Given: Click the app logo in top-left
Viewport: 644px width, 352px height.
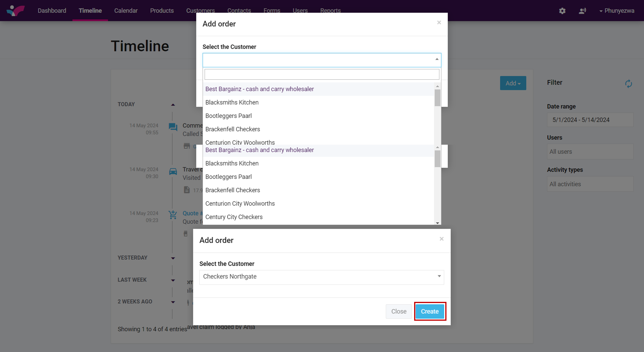Looking at the screenshot, I should pos(16,10).
